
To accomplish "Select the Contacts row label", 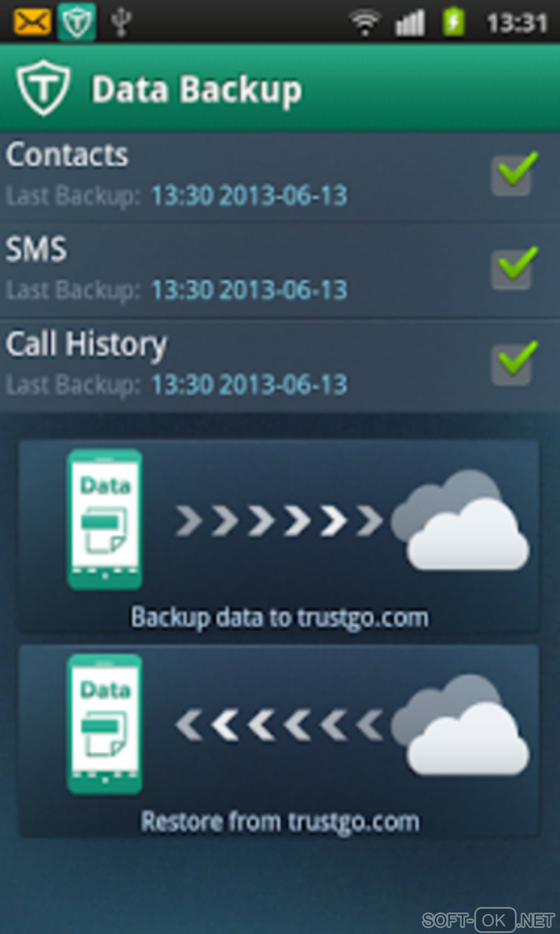I will [x=67, y=154].
